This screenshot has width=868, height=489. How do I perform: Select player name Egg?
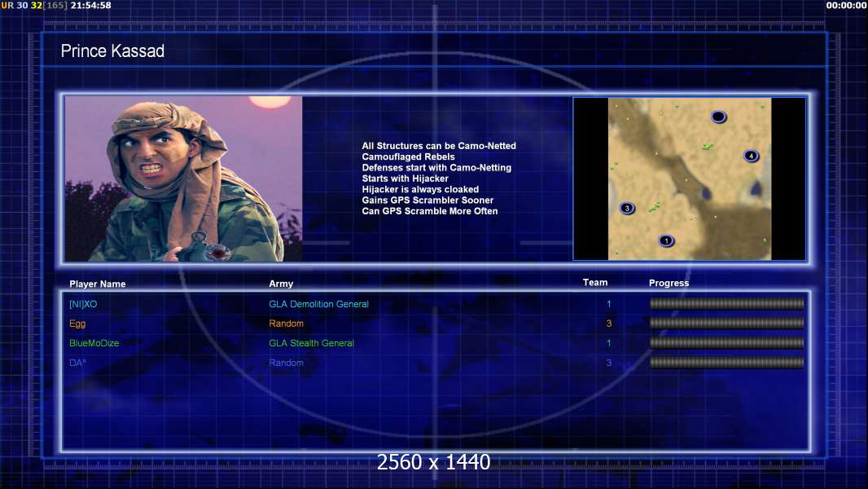[77, 324]
